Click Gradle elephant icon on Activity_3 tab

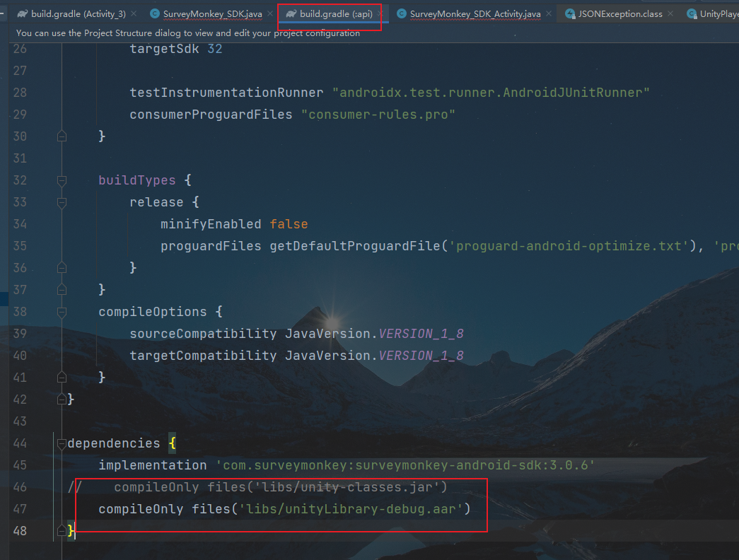click(x=22, y=13)
